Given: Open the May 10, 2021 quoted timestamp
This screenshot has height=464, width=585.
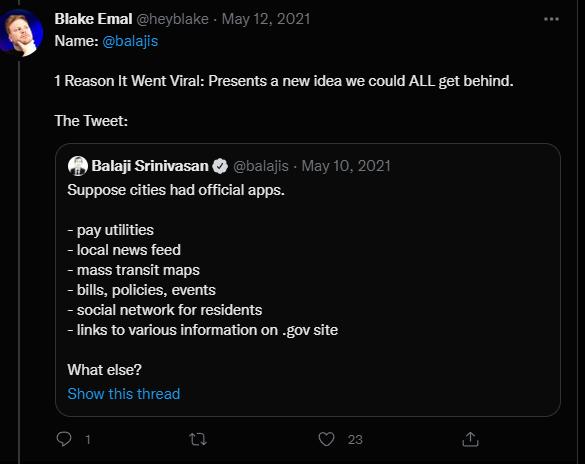Looking at the screenshot, I should tap(346, 166).
